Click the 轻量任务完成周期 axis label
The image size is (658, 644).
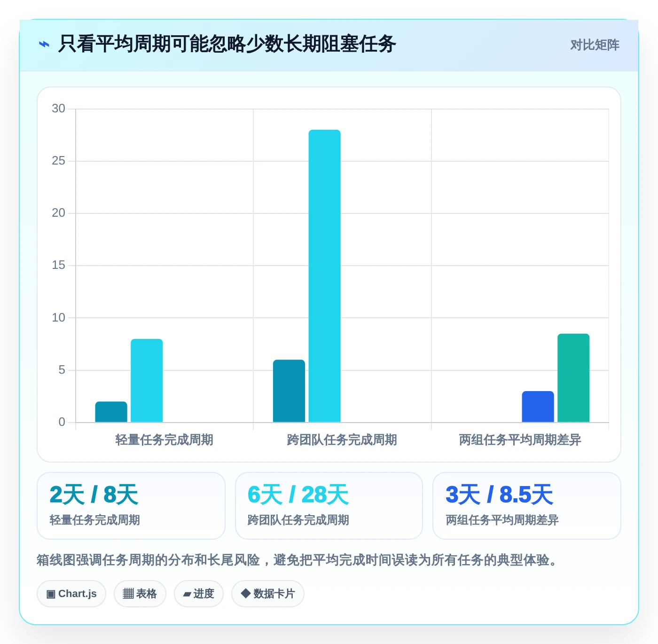tap(164, 440)
